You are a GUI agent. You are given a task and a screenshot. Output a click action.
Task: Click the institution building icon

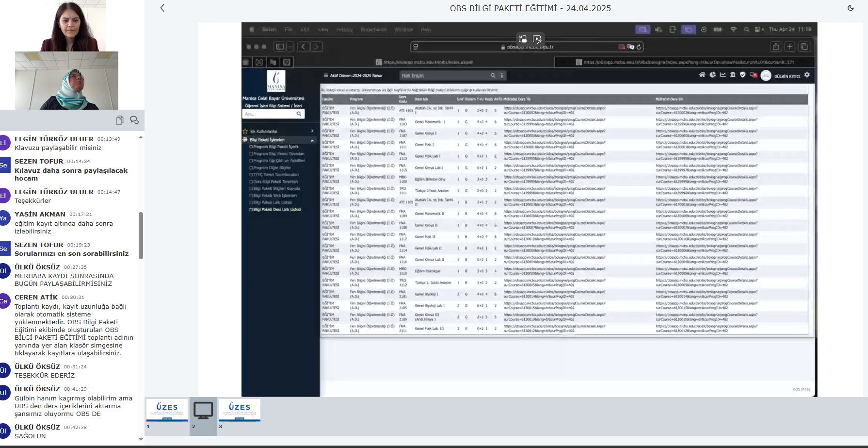pos(733,75)
